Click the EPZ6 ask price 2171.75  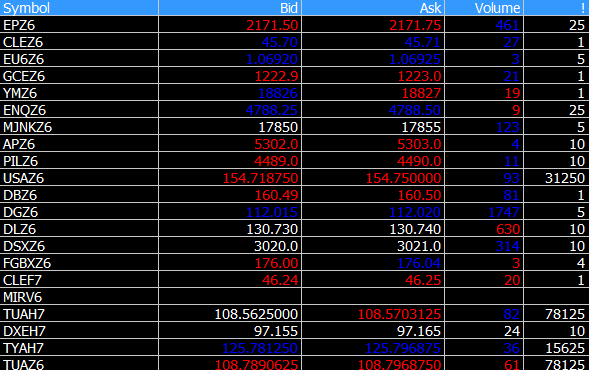tap(415, 25)
